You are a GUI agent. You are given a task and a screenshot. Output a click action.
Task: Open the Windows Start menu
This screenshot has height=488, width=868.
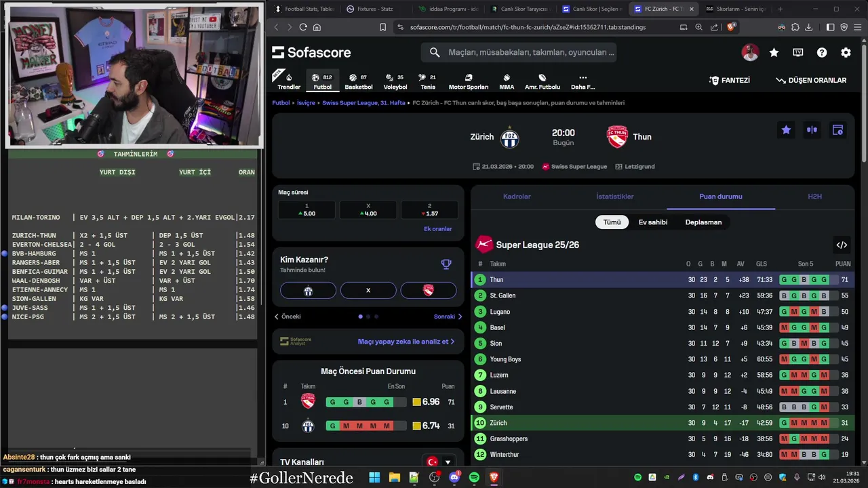coord(374,478)
